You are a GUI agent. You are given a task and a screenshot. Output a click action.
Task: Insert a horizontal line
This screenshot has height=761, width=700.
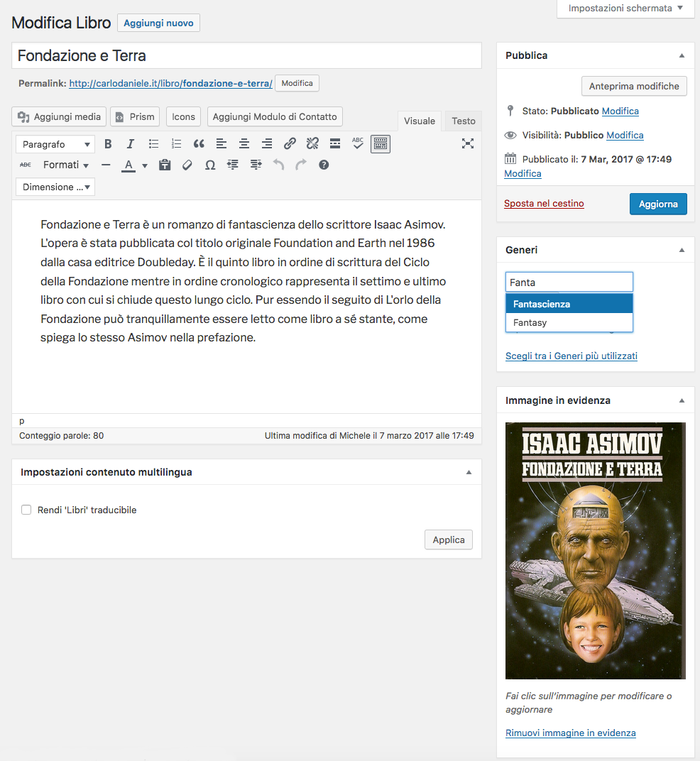106,165
